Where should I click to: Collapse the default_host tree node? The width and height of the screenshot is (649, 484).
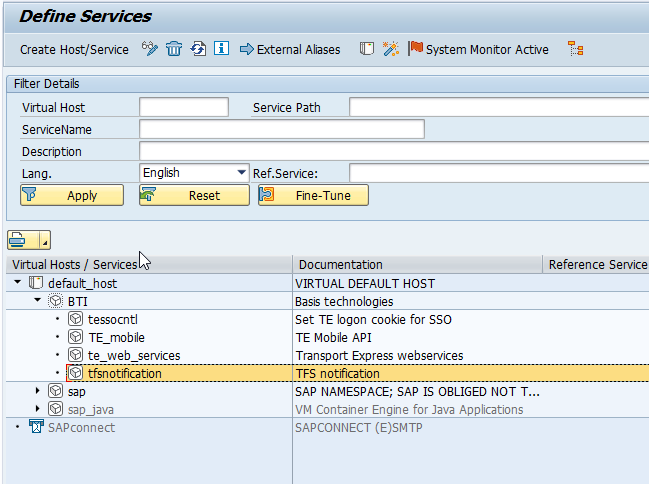pos(19,283)
